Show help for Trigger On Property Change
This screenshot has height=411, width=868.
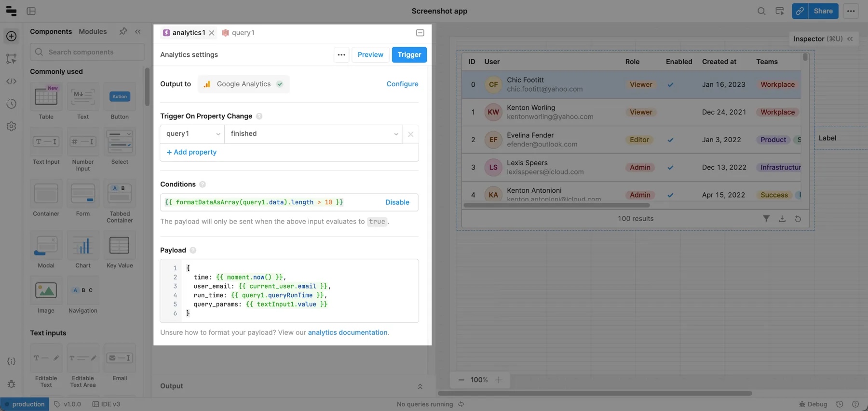(259, 116)
